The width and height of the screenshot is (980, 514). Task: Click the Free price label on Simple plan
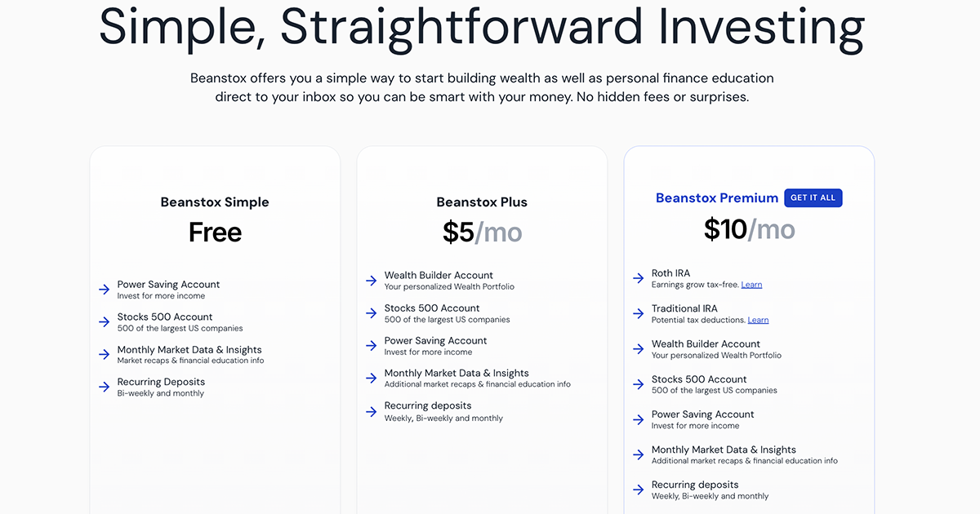[215, 232]
